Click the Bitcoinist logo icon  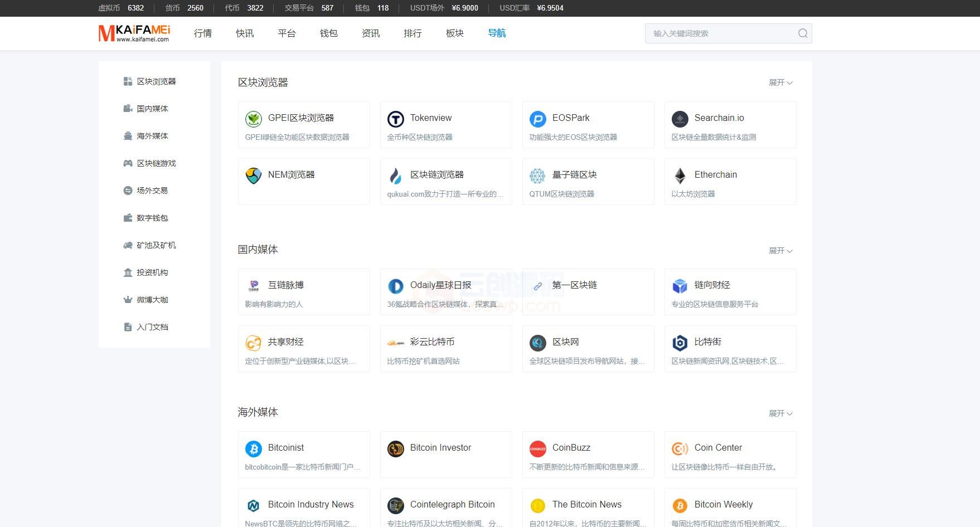tap(254, 448)
